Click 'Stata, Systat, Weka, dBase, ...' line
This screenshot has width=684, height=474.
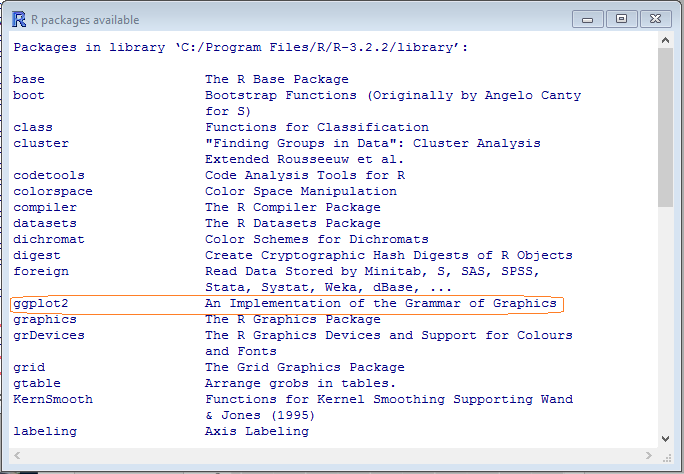329,287
